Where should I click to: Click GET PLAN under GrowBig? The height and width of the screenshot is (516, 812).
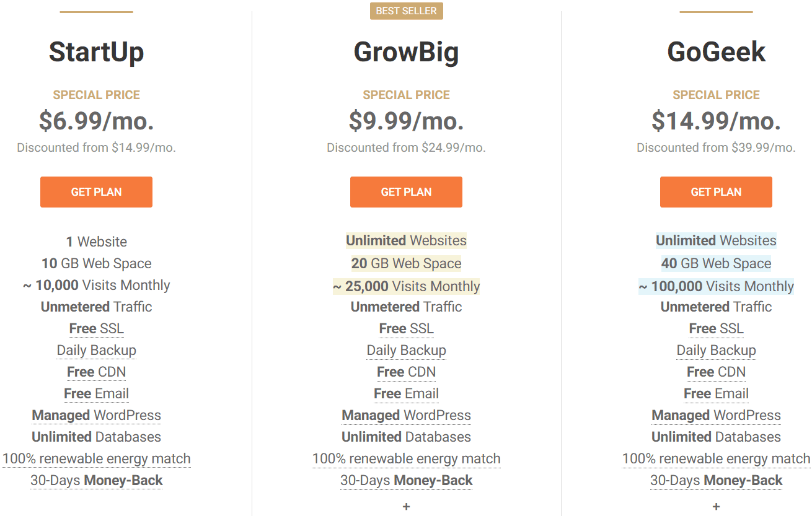(406, 192)
